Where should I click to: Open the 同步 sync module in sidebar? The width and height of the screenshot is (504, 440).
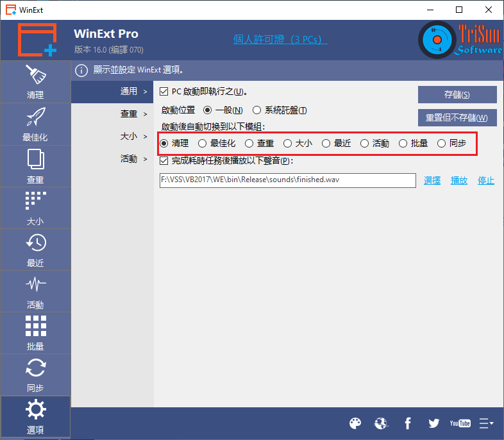(x=35, y=375)
